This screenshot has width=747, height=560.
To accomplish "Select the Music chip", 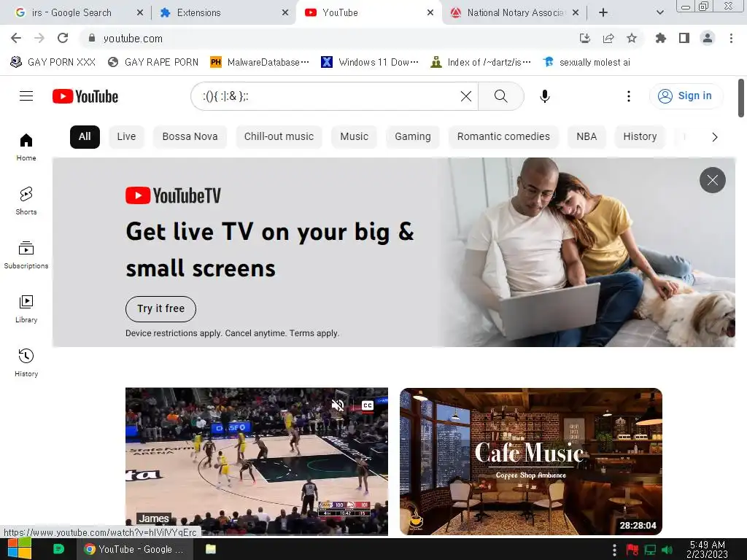I will tap(354, 136).
